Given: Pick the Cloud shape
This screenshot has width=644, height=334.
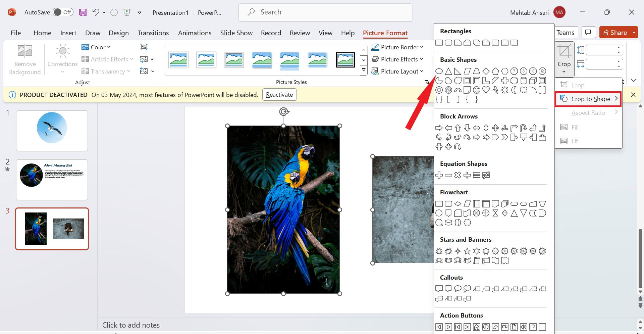Looking at the screenshot, I should tap(523, 90).
